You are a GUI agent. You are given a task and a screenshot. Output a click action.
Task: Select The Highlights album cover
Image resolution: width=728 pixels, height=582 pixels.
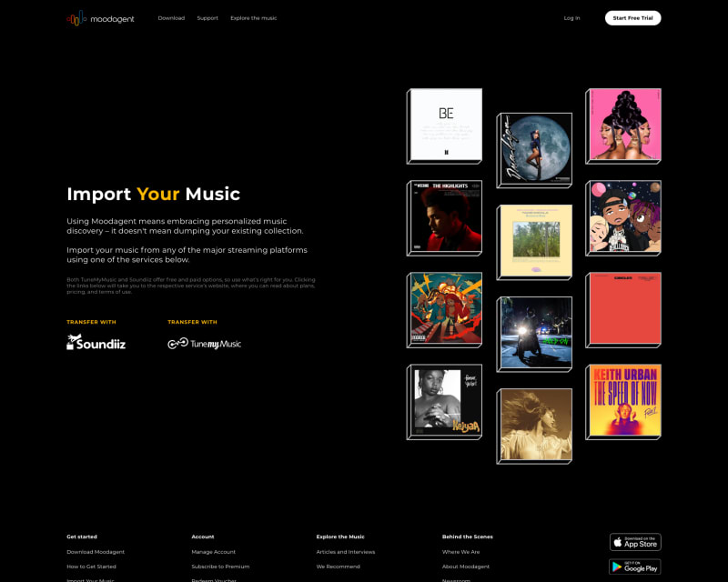click(x=445, y=217)
